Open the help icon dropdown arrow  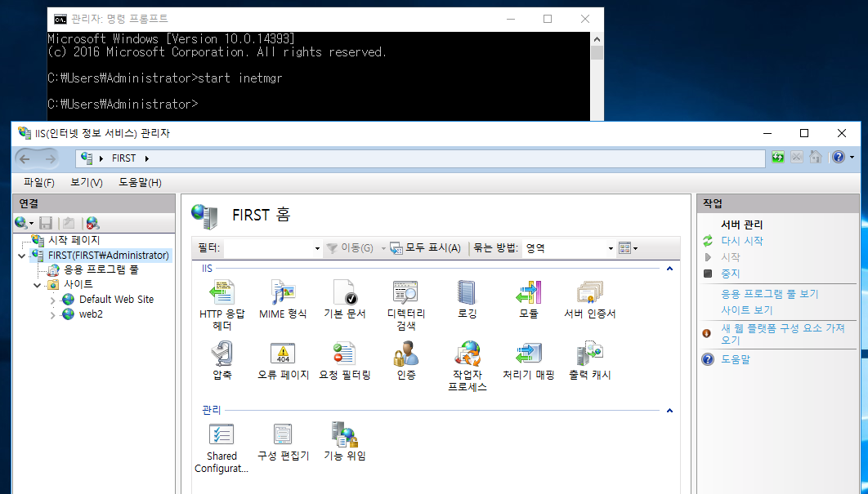852,158
